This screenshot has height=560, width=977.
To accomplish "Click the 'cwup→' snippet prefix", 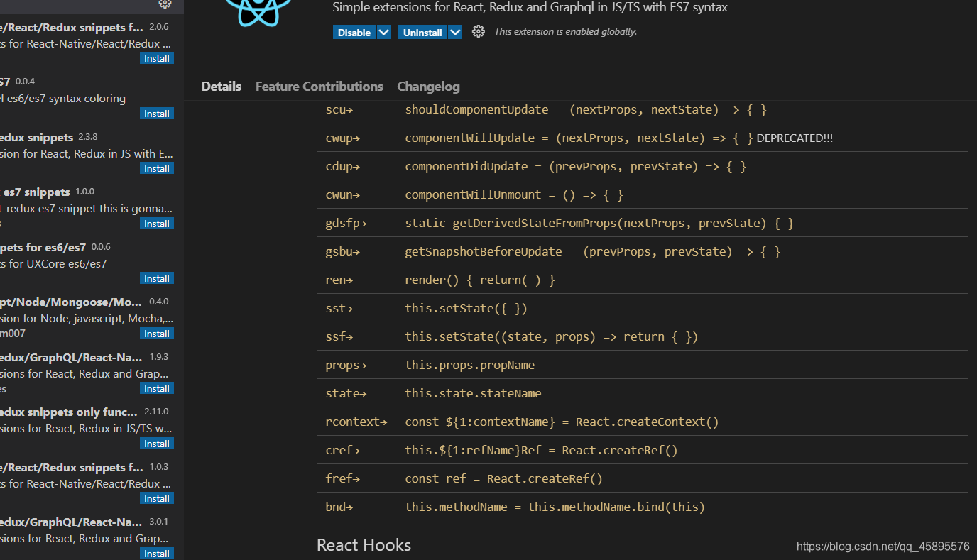I will 343,138.
